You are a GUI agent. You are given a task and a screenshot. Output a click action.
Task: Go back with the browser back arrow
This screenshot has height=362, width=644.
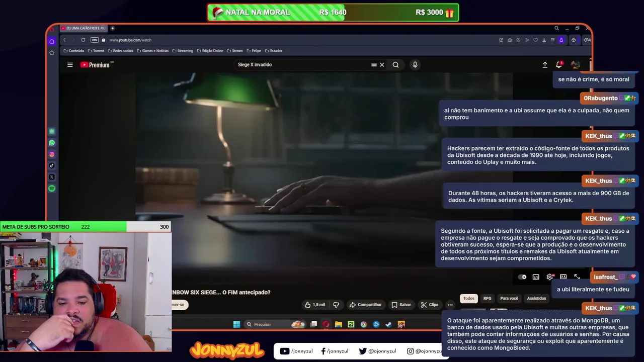coord(64,40)
